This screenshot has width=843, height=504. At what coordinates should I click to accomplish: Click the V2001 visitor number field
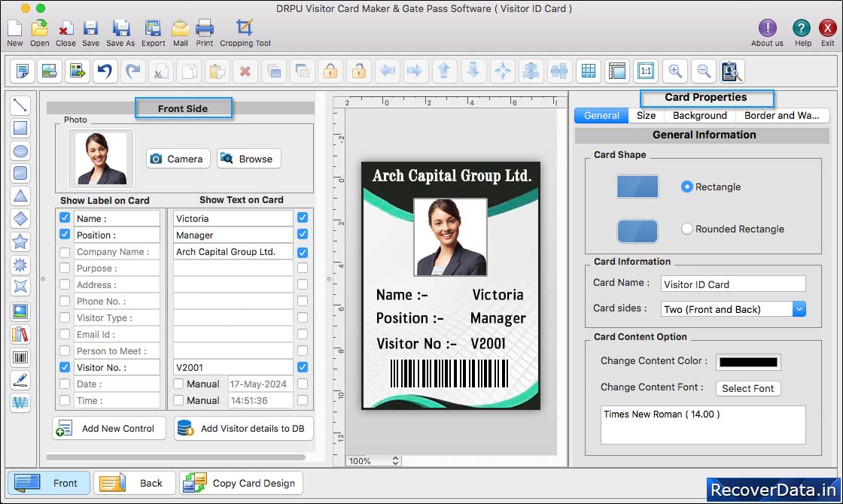[233, 368]
